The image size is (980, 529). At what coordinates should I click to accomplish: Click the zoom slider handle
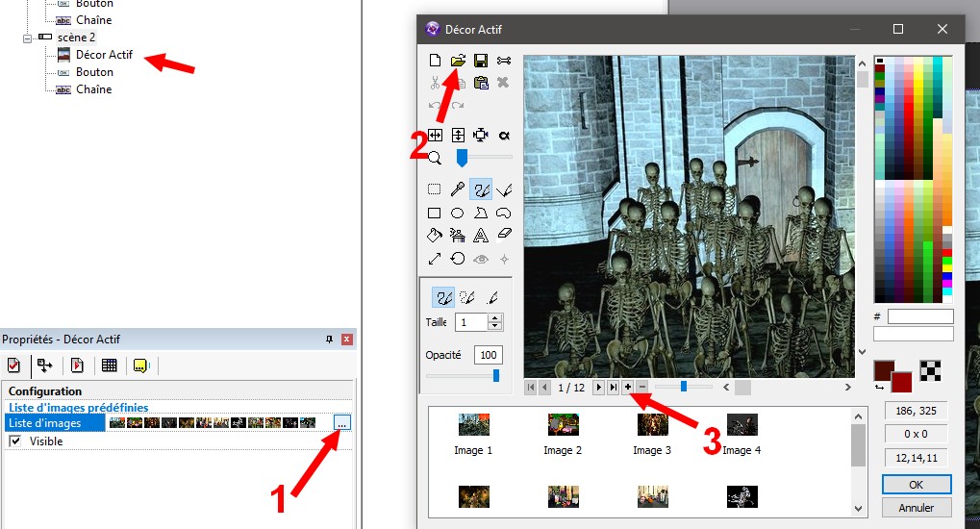462,158
